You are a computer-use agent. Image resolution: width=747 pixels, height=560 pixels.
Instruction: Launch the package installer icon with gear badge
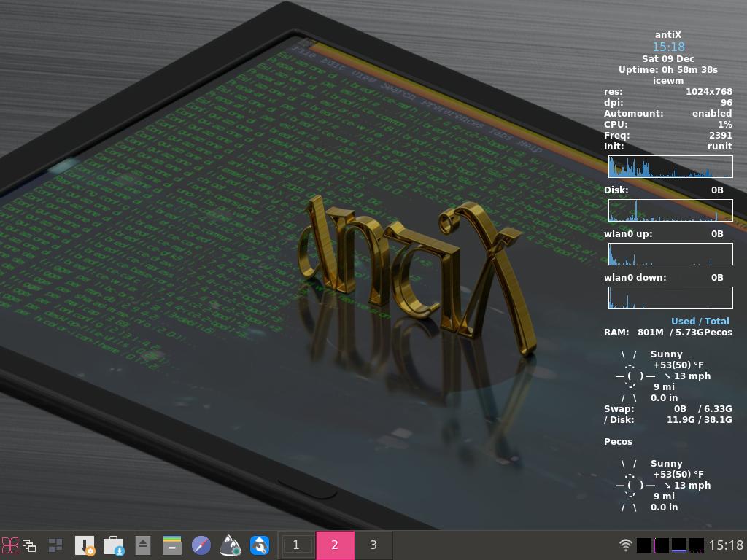85,545
